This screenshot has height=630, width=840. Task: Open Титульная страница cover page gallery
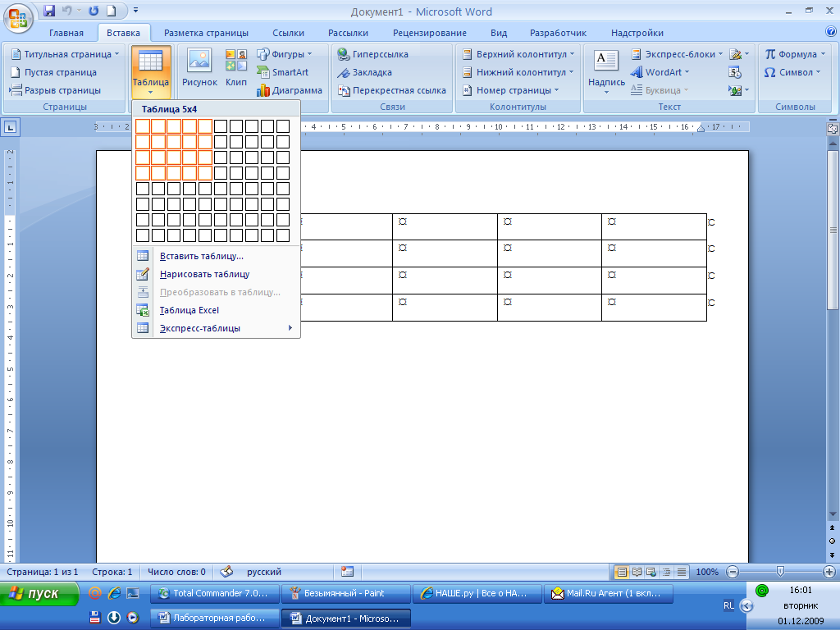(66, 54)
